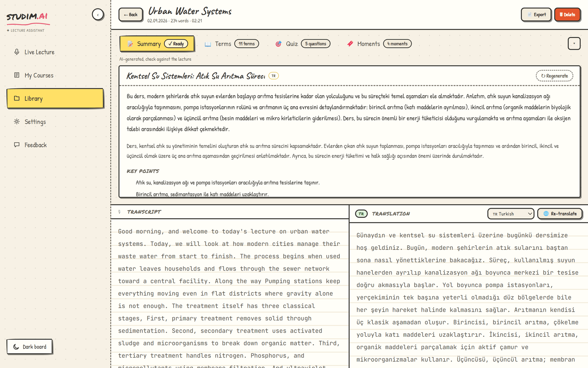Click the Feedback speech bubble icon
Screen dimensions: 588x368
tap(17, 145)
